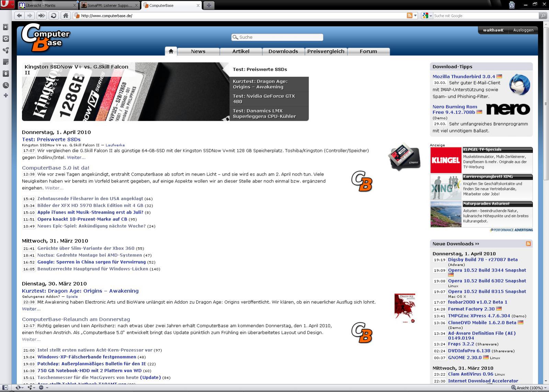
Task: Open the Opera Link dropdown arrow in status bar
Action: (23, 388)
